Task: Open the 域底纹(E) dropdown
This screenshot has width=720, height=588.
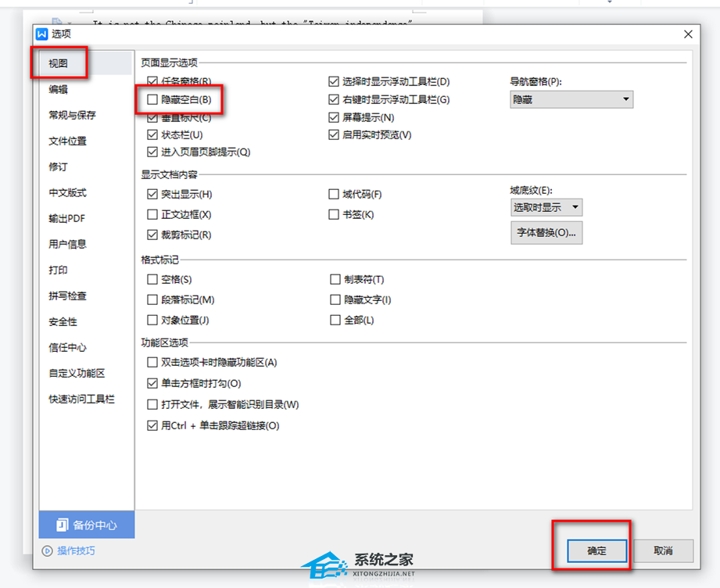Action: click(546, 207)
